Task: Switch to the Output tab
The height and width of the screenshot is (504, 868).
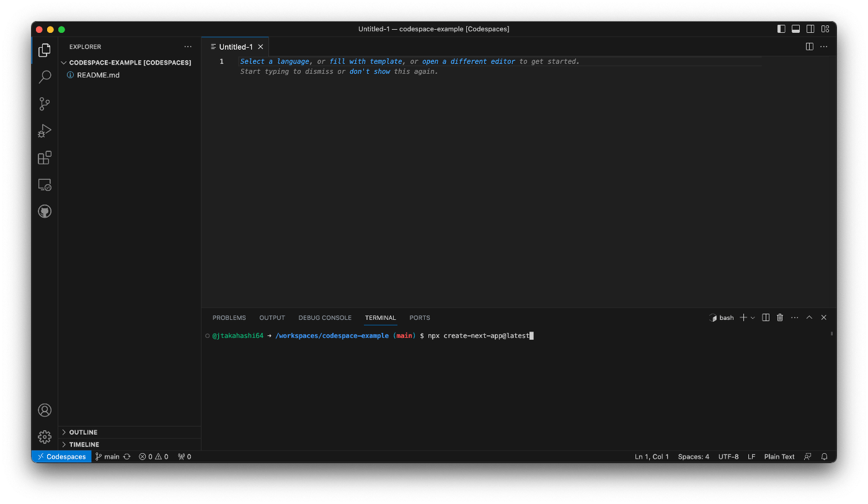Action: click(272, 317)
